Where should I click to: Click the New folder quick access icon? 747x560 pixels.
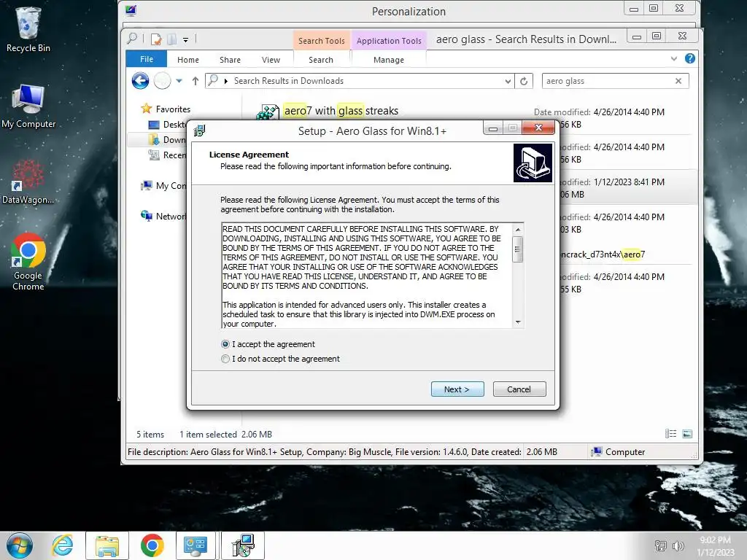pyautogui.click(x=172, y=39)
